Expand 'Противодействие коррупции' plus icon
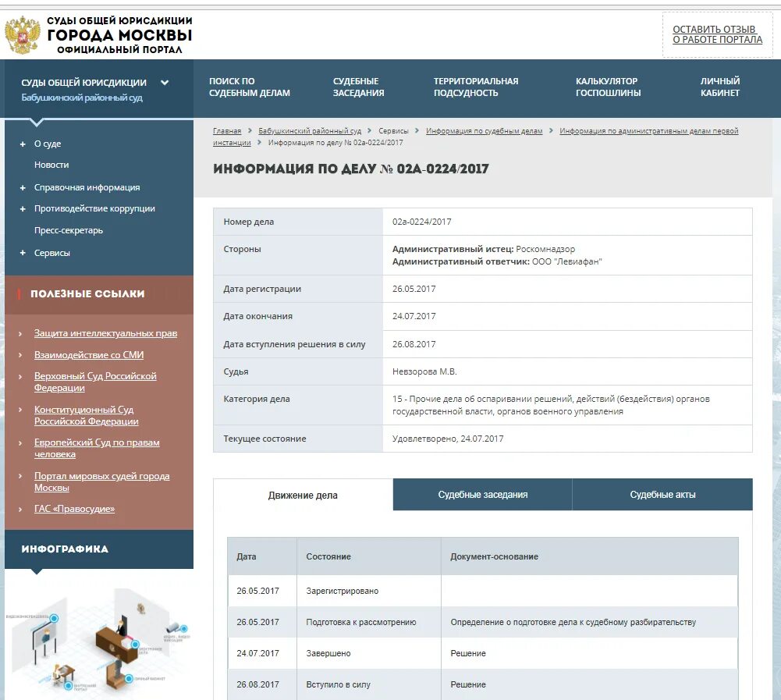The image size is (781, 700). click(x=23, y=209)
